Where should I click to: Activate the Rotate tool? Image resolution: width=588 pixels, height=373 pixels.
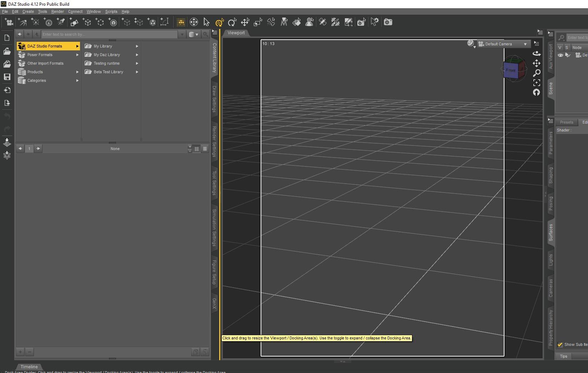point(232,23)
